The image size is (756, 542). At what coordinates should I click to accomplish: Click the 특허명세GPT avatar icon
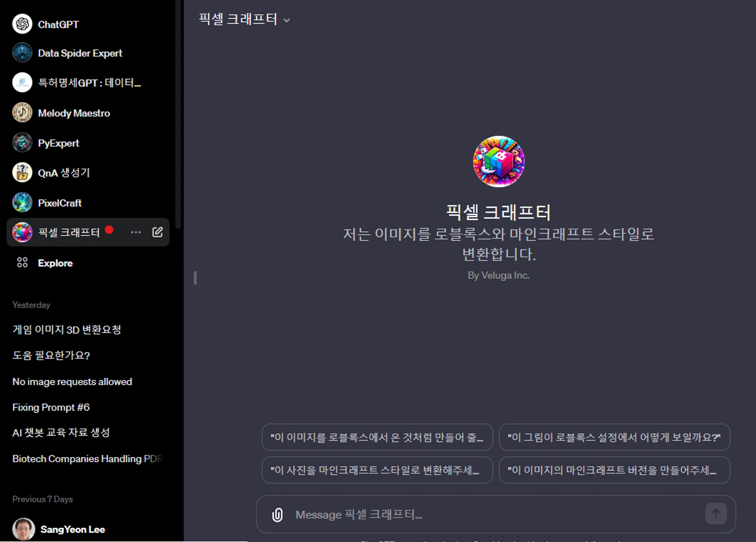[x=22, y=82]
